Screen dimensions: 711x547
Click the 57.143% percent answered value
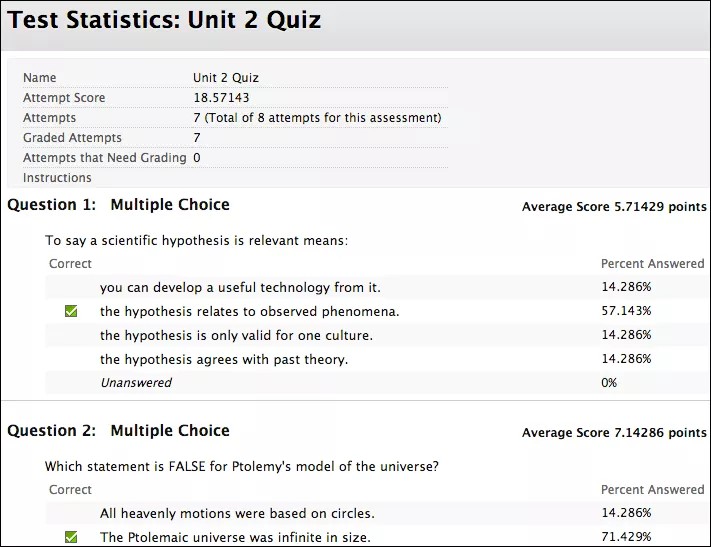(x=626, y=311)
